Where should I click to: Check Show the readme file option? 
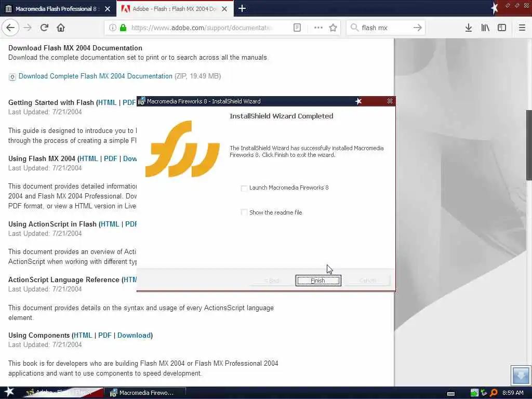click(x=244, y=212)
